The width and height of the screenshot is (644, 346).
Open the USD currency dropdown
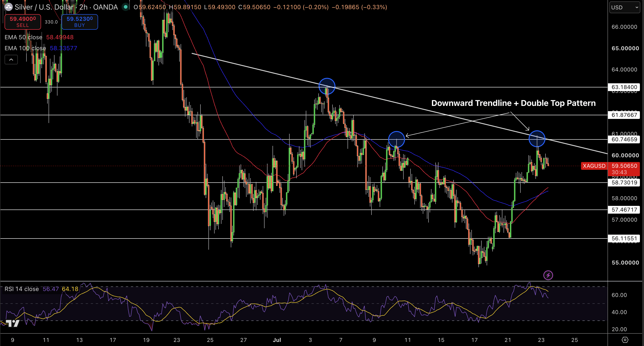coord(624,7)
